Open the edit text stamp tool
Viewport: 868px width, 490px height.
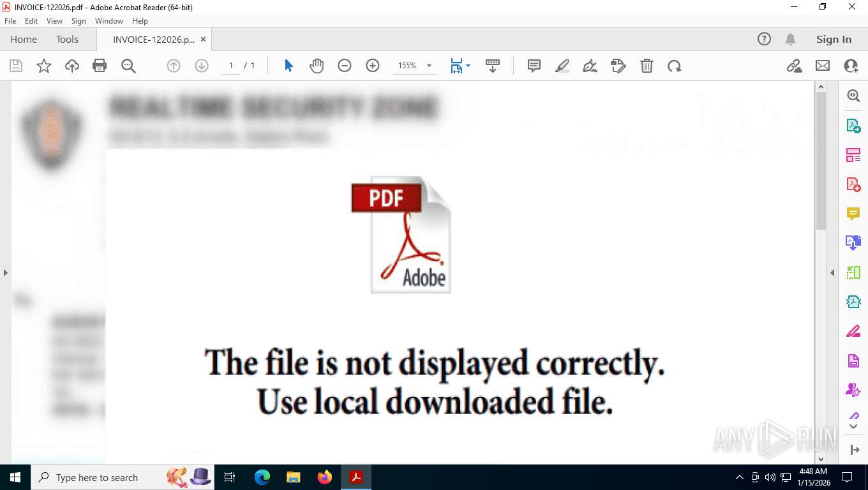(618, 66)
